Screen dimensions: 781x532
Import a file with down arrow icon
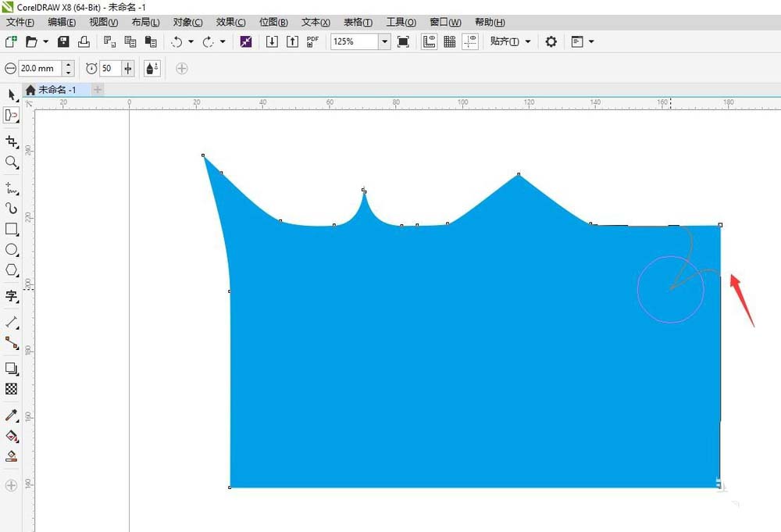(x=272, y=41)
